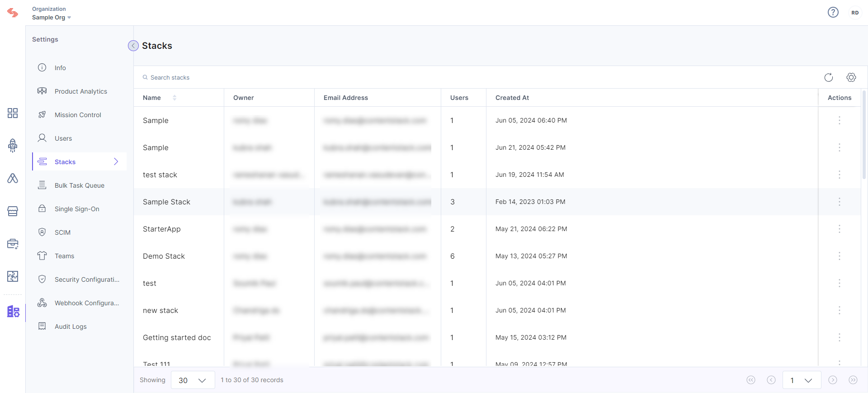Go to last page of records
The width and height of the screenshot is (868, 393).
click(853, 380)
